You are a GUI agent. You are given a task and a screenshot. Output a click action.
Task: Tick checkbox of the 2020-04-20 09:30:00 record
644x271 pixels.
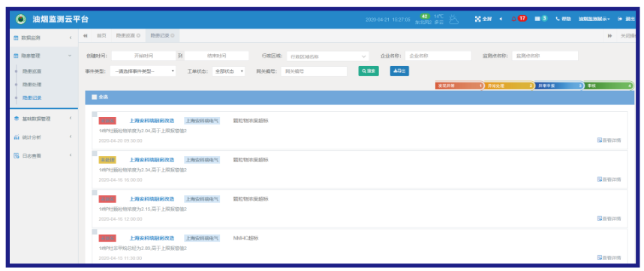94,114
